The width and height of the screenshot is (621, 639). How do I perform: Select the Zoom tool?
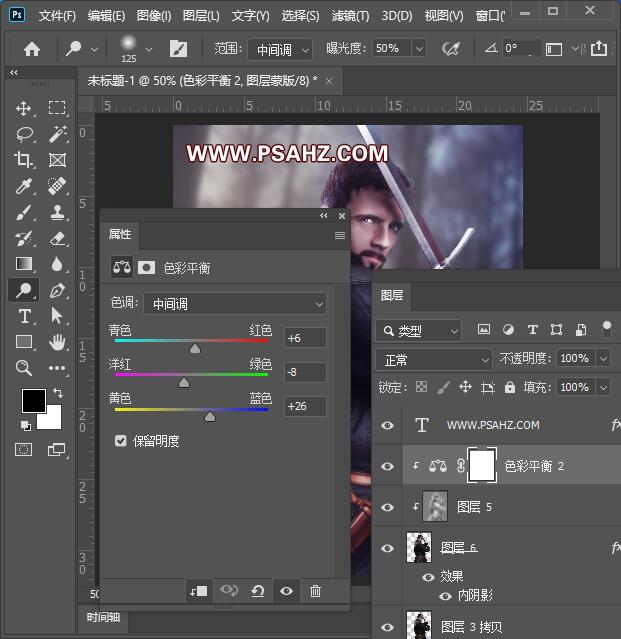pos(24,368)
